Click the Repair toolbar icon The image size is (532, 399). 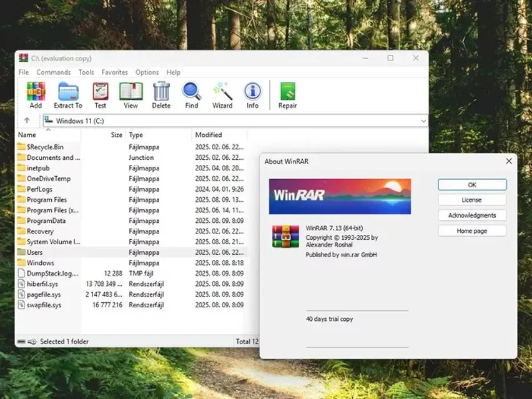coord(288,92)
